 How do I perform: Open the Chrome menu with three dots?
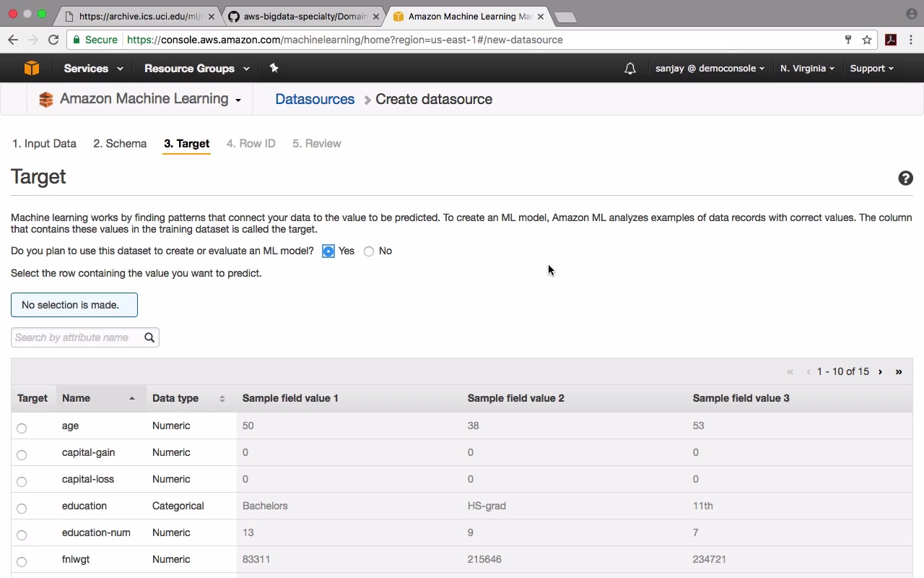[911, 40]
